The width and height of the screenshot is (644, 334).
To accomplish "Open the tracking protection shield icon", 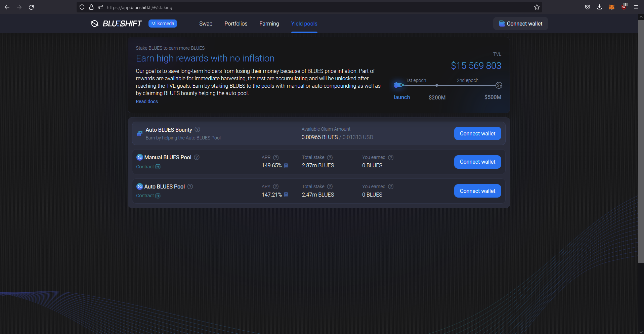I will (82, 7).
